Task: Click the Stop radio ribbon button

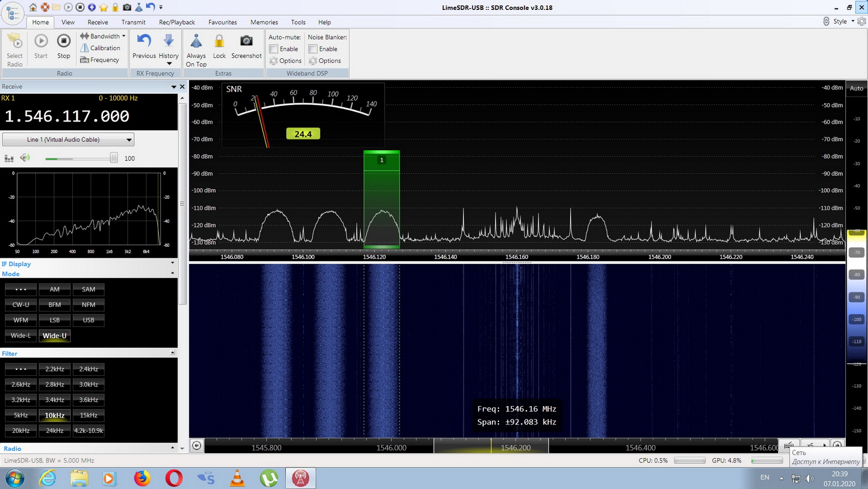Action: tap(64, 46)
